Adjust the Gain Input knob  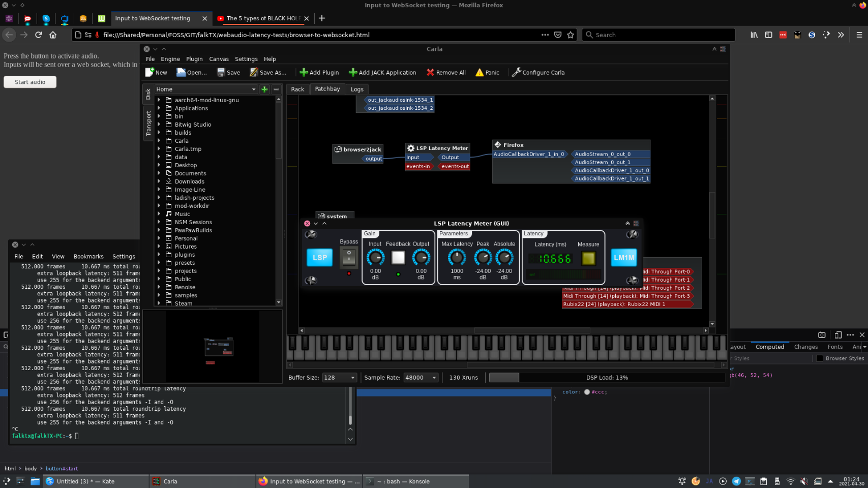pos(375,258)
